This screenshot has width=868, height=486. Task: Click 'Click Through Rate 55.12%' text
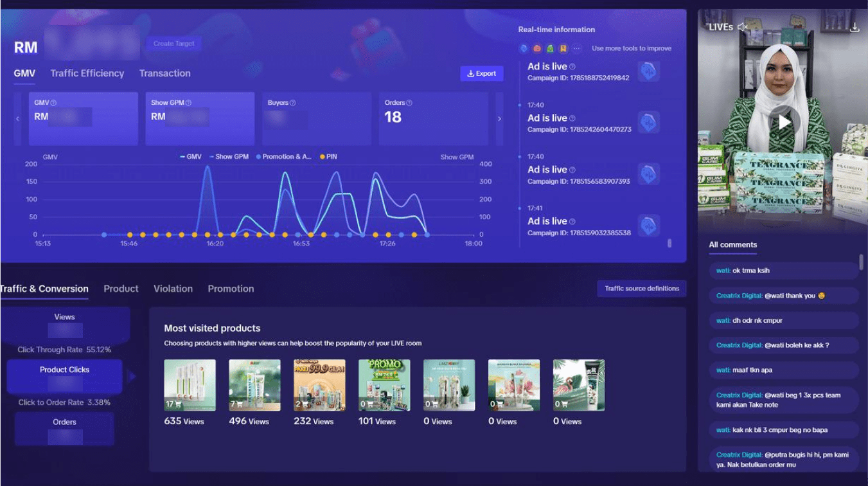[x=64, y=350]
